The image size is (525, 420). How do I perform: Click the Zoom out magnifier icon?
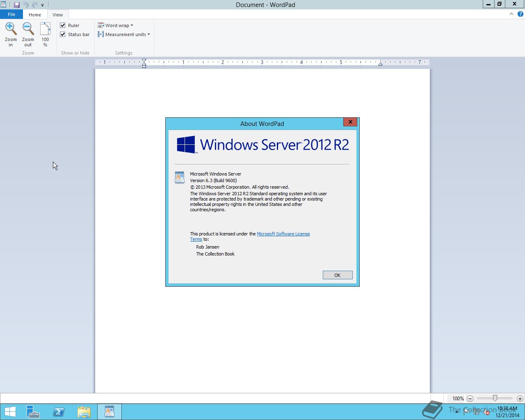[x=28, y=29]
